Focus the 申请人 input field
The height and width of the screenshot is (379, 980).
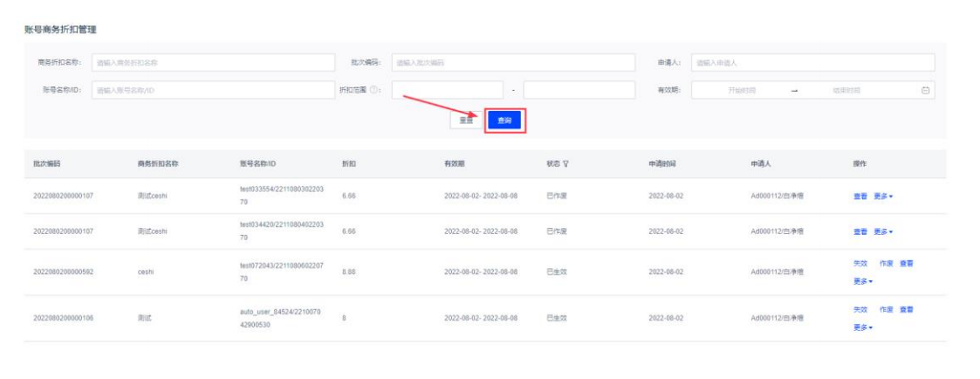point(813,63)
